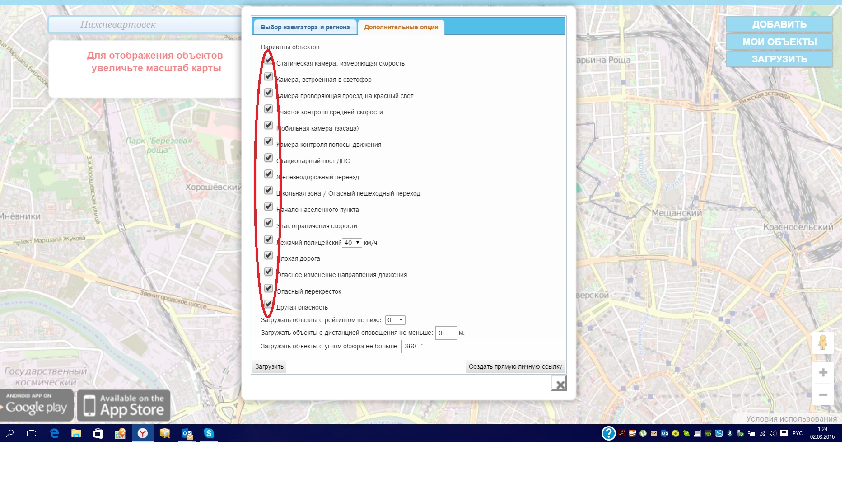Uncheck the Static speed camera checkbox

pos(268,61)
